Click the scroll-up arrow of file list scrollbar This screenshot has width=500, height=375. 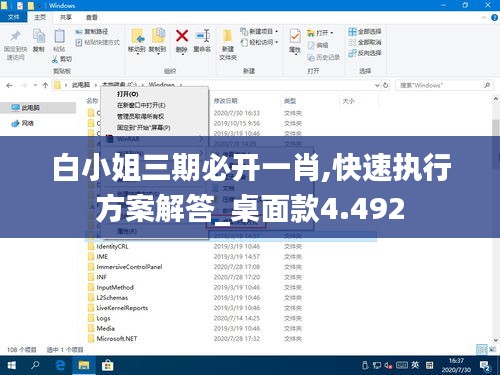click(496, 99)
